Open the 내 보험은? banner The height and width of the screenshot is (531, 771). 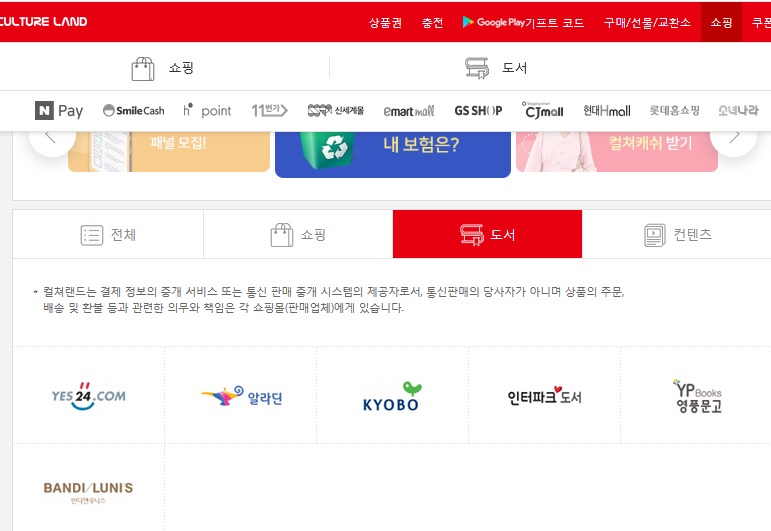coord(393,154)
